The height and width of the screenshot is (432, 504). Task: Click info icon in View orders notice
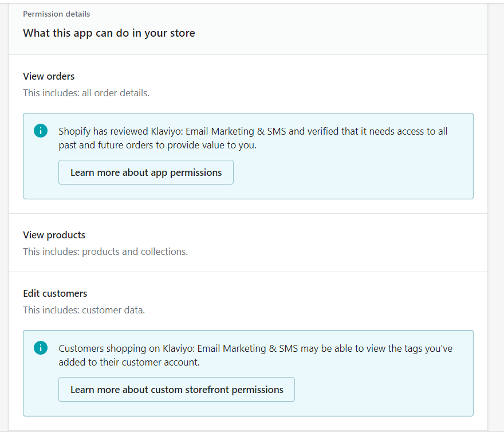[x=41, y=131]
